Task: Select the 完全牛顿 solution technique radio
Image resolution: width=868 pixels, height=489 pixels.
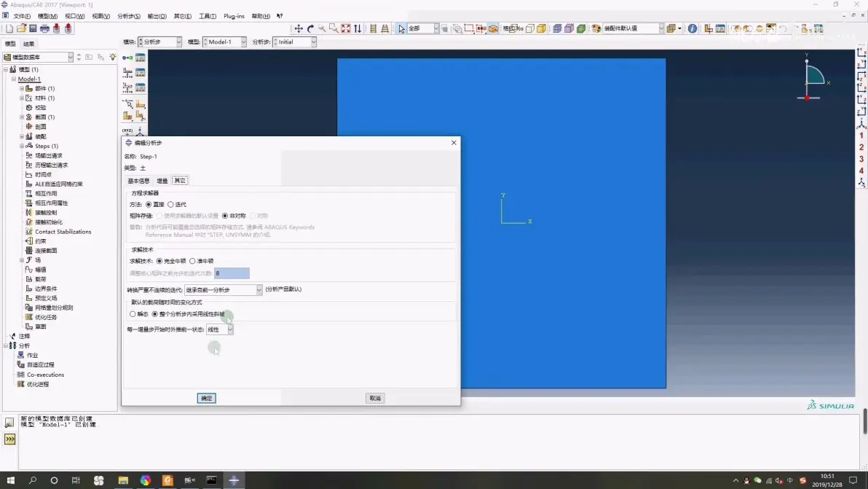Action: click(159, 261)
